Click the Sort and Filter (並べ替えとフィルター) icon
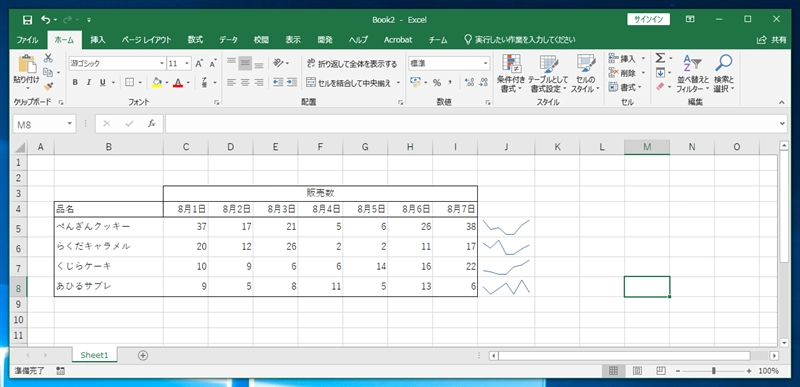This screenshot has width=800, height=387. [x=692, y=64]
